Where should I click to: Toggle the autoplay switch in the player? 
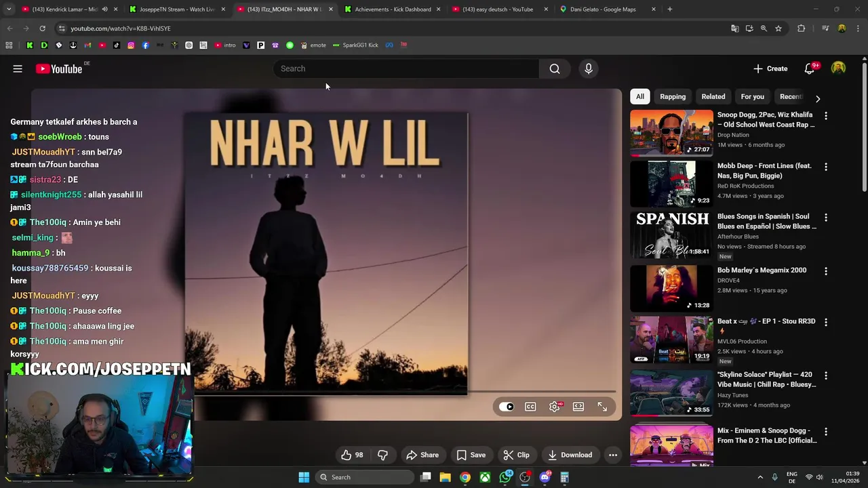[x=507, y=407]
